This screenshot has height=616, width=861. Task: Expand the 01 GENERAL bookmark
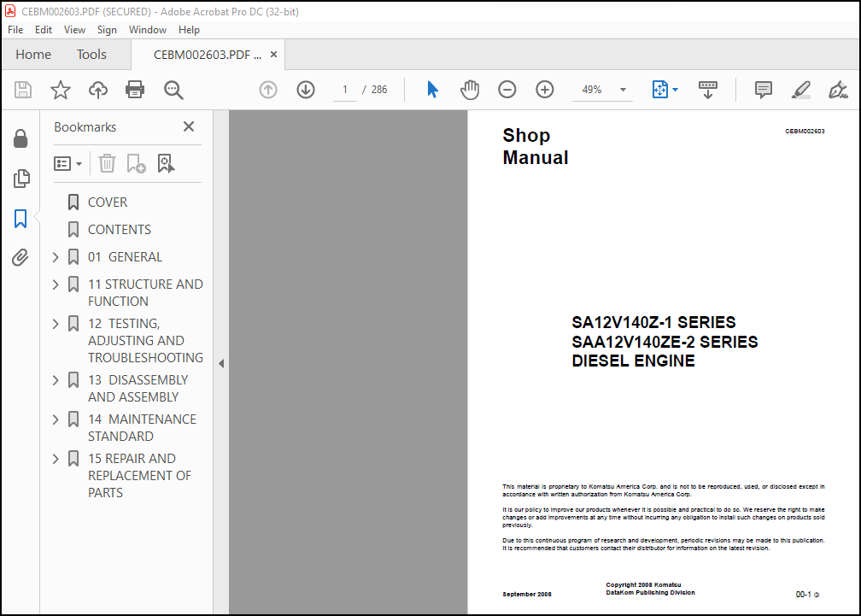tap(56, 257)
